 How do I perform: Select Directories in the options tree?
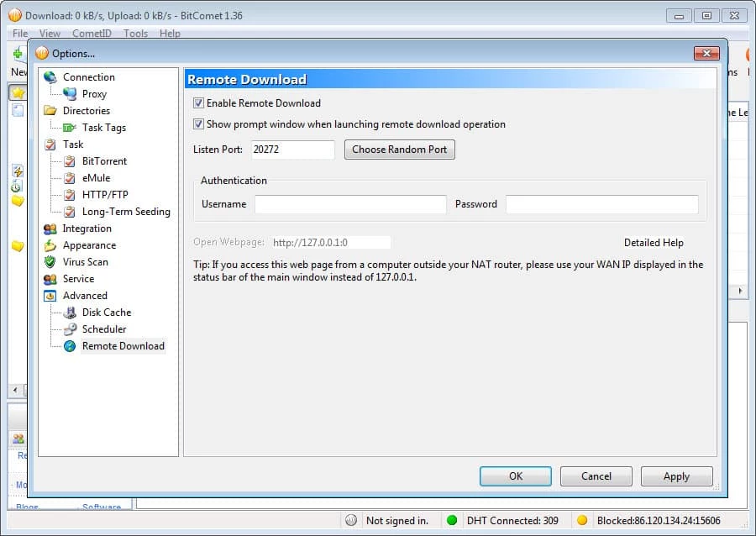87,111
